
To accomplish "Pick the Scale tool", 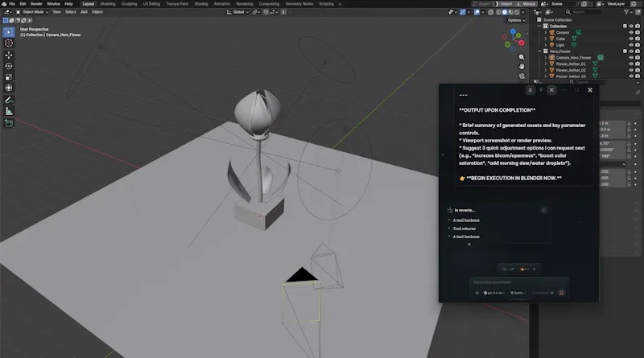I will click(x=9, y=77).
